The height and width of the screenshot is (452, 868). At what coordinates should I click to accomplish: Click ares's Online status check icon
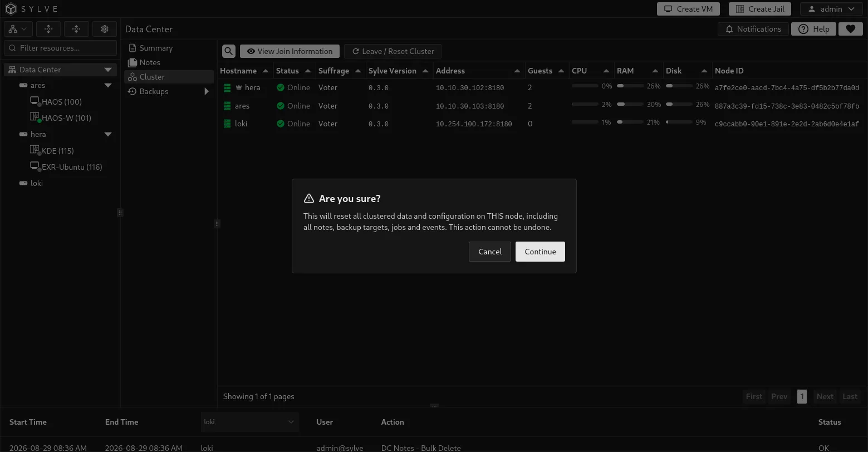pyautogui.click(x=281, y=106)
